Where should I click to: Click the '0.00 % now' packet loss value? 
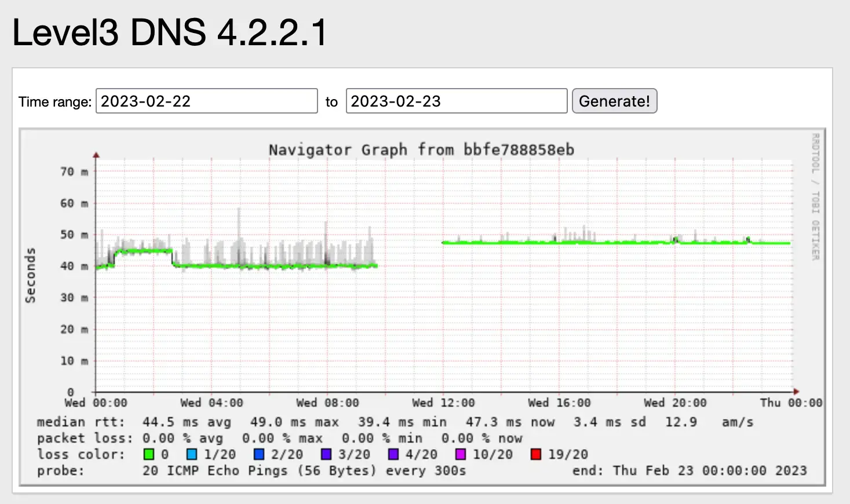pyautogui.click(x=481, y=439)
